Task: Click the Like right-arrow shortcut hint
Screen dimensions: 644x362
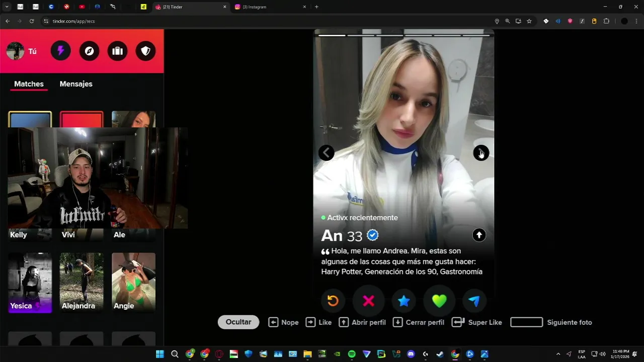Action: [318, 322]
